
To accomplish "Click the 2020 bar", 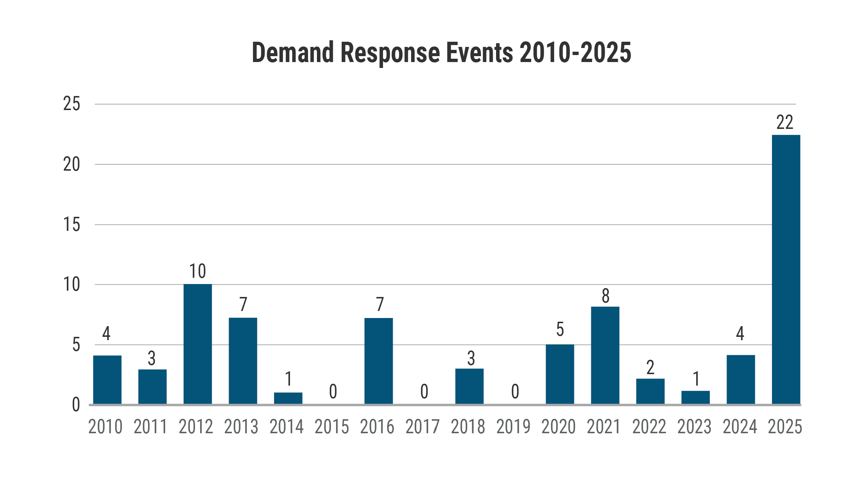I will pyautogui.click(x=560, y=375).
